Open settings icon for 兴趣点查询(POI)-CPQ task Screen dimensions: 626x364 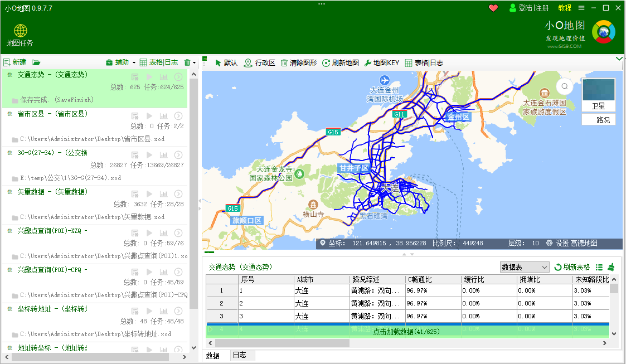(x=135, y=272)
